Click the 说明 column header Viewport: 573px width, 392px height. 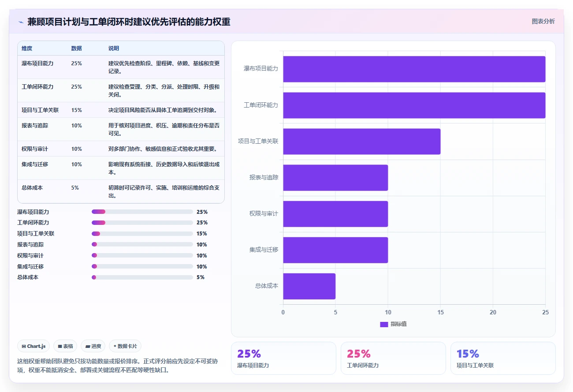[114, 48]
